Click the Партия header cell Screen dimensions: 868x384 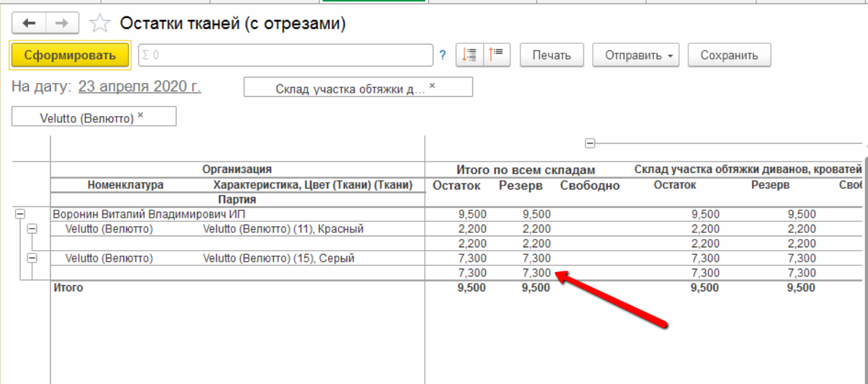pyautogui.click(x=237, y=200)
